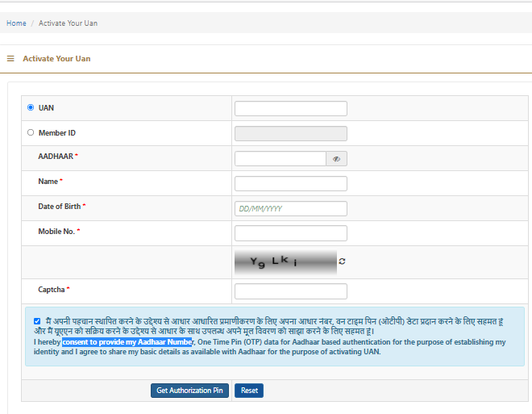532x414 pixels.
Task: Click the Date of Birth label
Action: [x=60, y=207]
